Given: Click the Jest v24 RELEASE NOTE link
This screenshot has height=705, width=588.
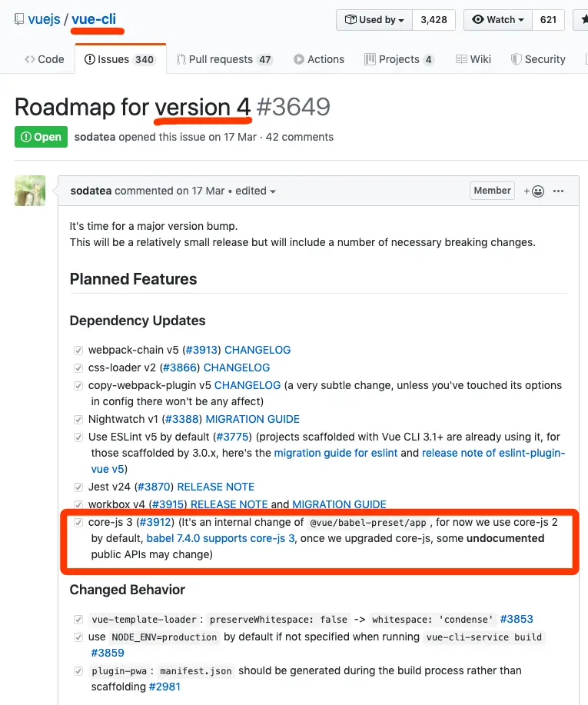Looking at the screenshot, I should [216, 487].
